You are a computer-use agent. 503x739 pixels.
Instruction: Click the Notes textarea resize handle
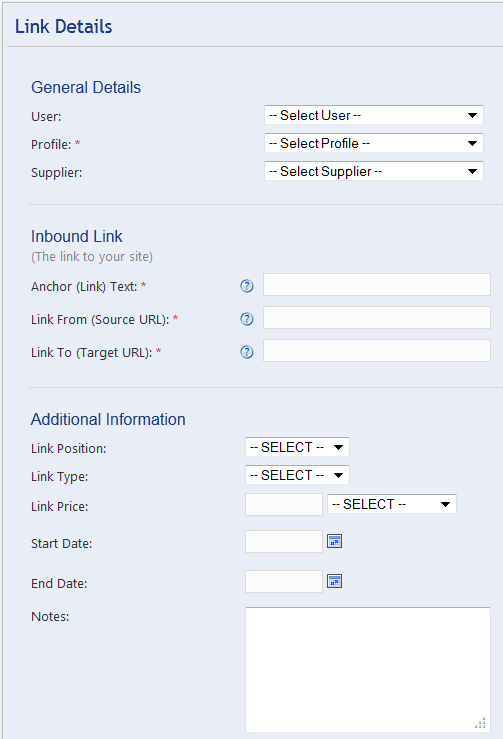480,723
